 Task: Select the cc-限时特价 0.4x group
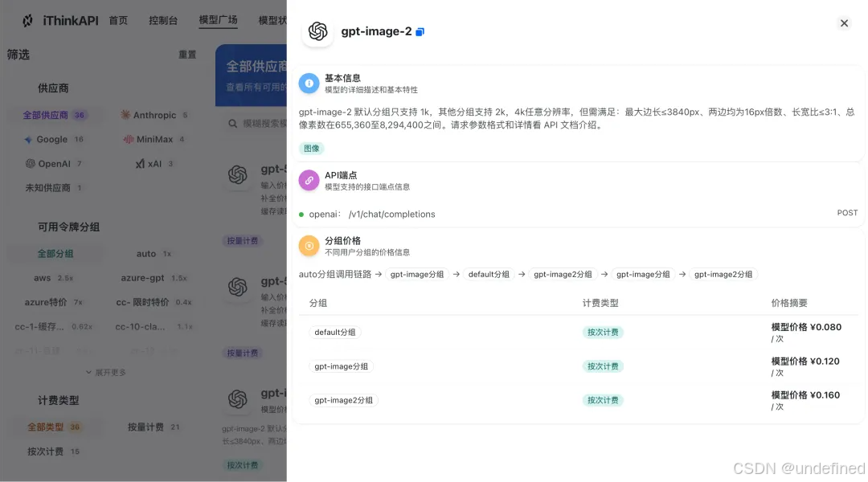pos(154,302)
